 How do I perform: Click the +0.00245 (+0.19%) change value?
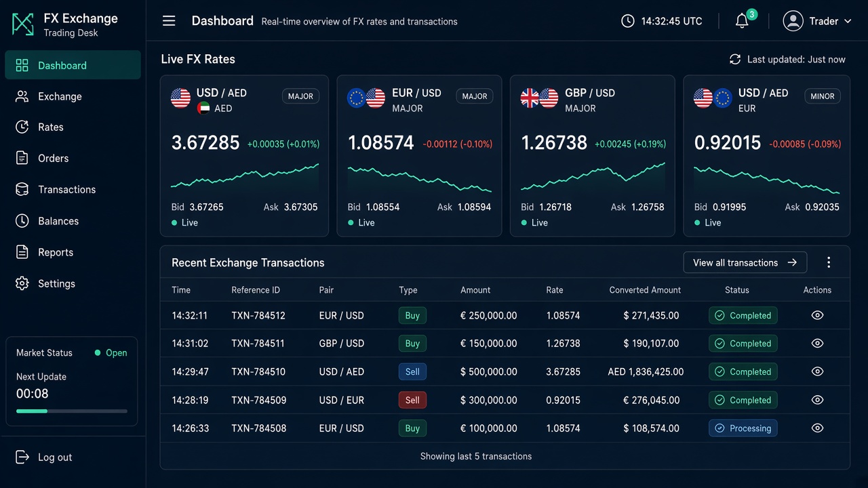coord(630,144)
